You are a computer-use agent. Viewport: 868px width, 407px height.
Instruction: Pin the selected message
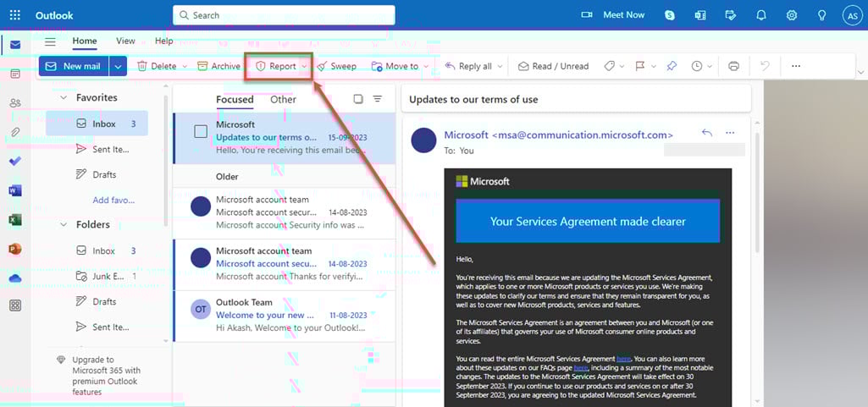[672, 66]
